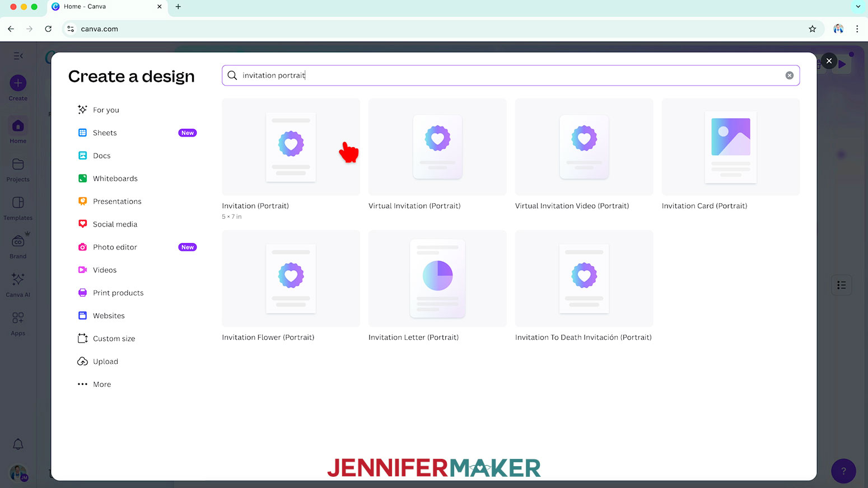Click the Websites category icon

tap(82, 316)
